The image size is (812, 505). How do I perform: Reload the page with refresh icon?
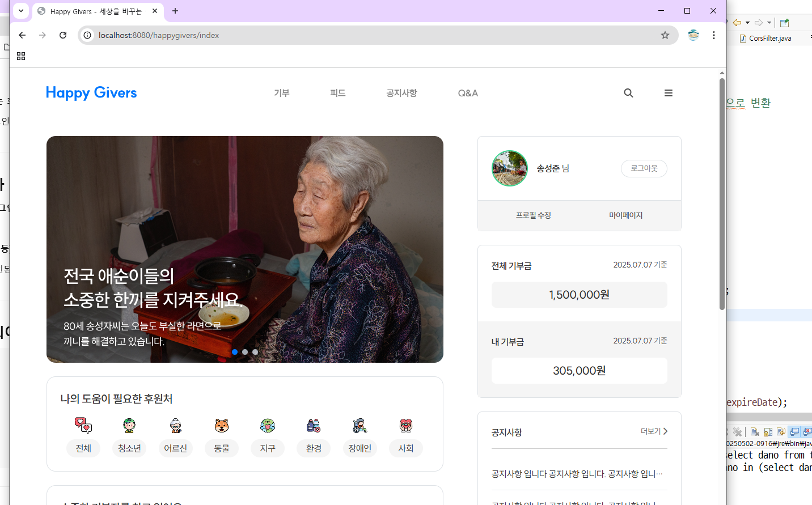pyautogui.click(x=63, y=35)
